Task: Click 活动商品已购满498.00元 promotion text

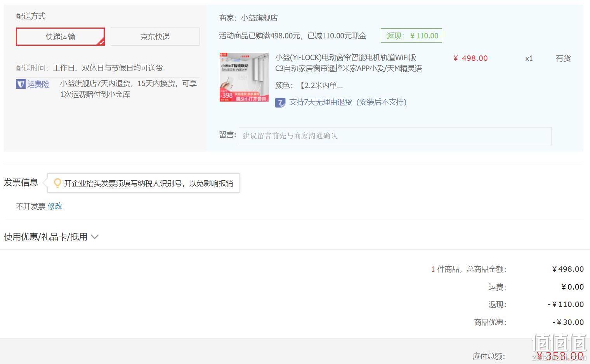Action: 293,36
